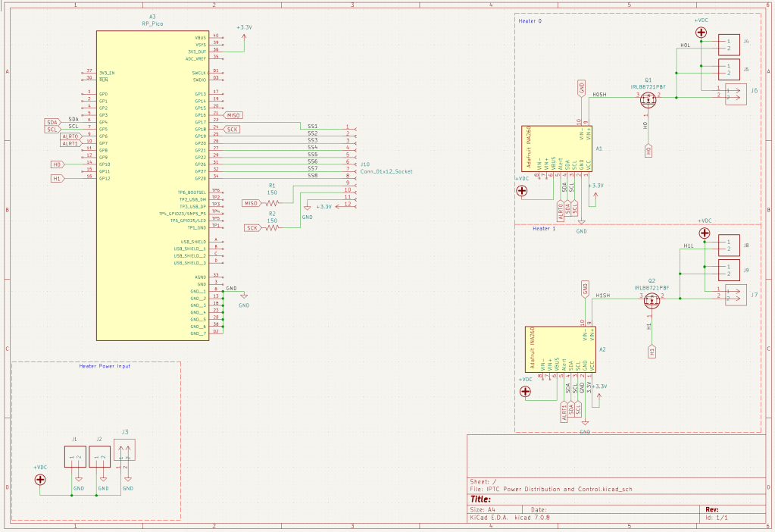The width and height of the screenshot is (775, 532).
Task: Click the Heater Power Input text heading
Action: pos(105,366)
